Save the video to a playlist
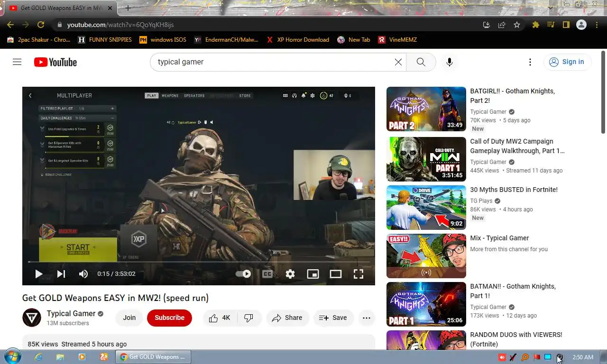The image size is (607, 364). click(333, 318)
